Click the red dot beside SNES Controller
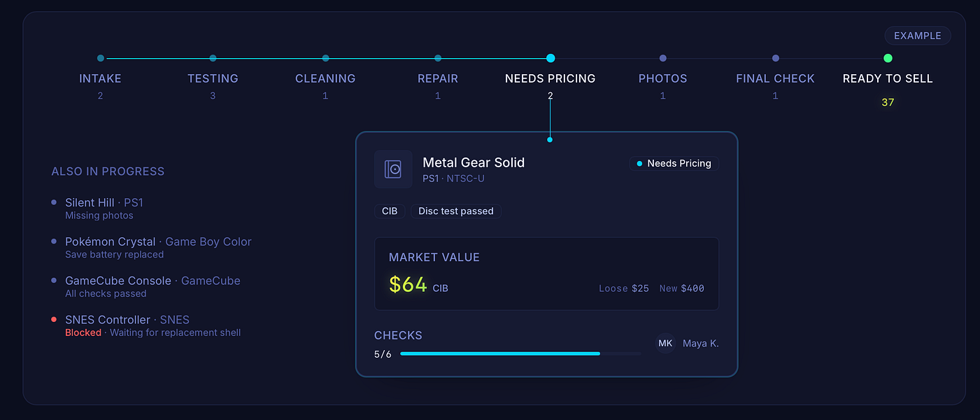Image resolution: width=980 pixels, height=420 pixels. (x=54, y=320)
